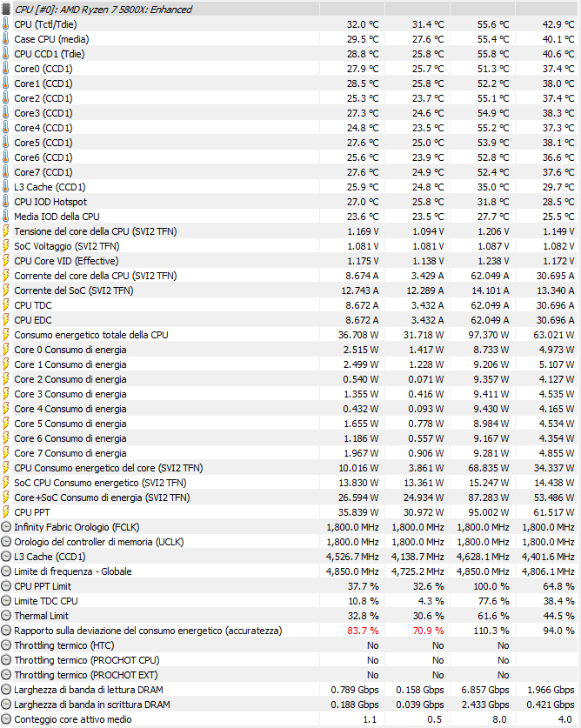Select the L3 Cache (CCD1) clock frequency label
The height and width of the screenshot is (728, 581).
click(50, 557)
